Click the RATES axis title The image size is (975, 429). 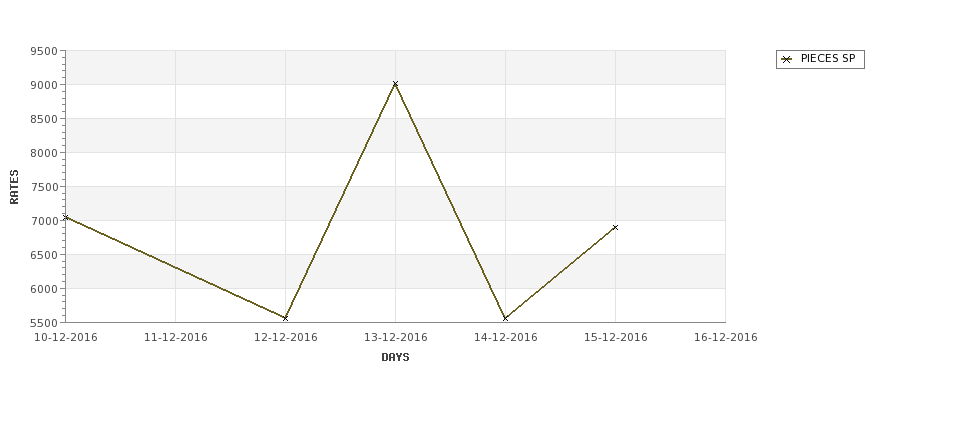coord(14,187)
